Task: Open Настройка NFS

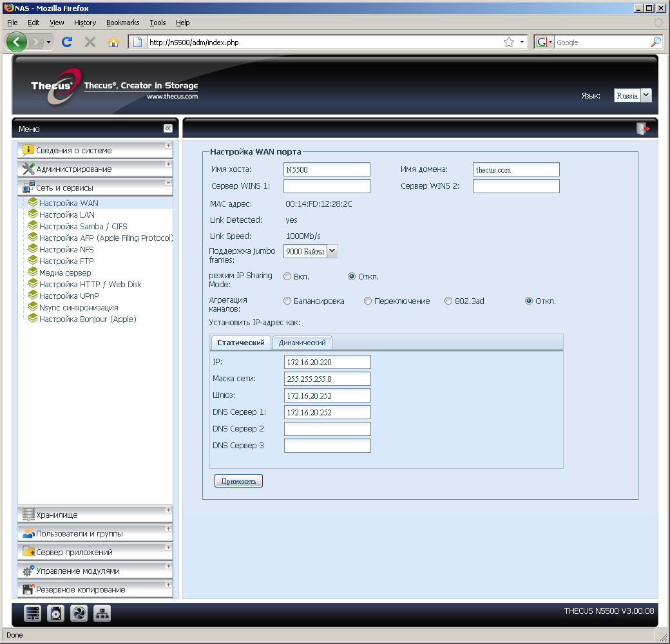Action: [x=66, y=249]
